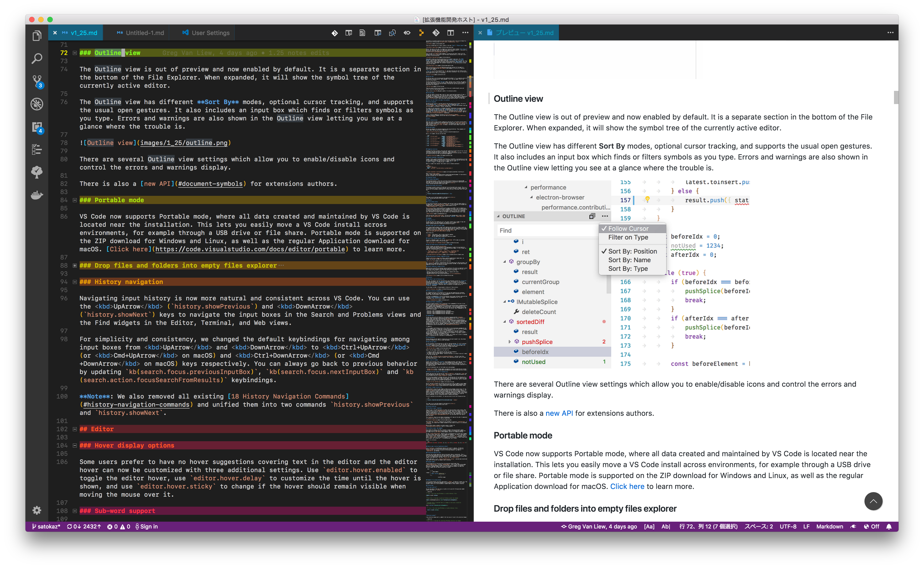Collapse the Portable mode section fold

click(x=75, y=200)
